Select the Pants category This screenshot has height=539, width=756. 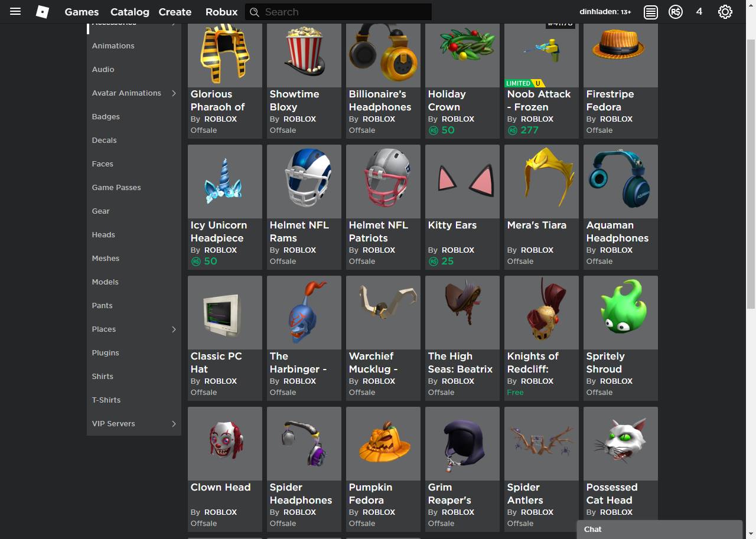click(102, 305)
